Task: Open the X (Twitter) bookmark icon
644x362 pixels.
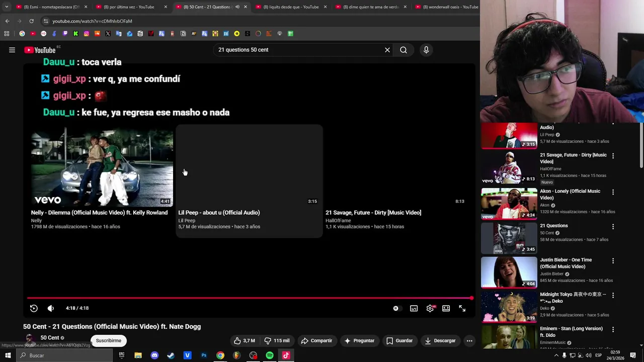Action: coord(108,34)
